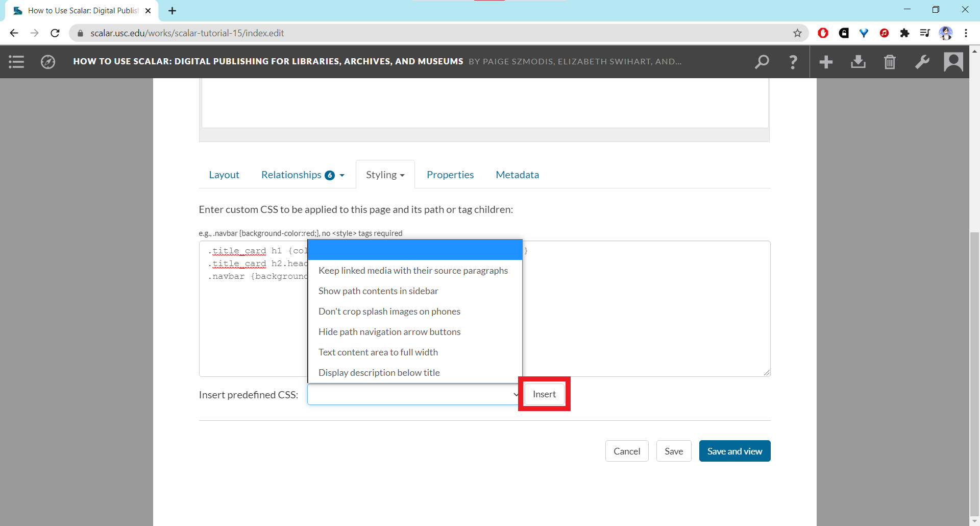Switch to the Layout tab
This screenshot has width=980, height=526.
224,175
